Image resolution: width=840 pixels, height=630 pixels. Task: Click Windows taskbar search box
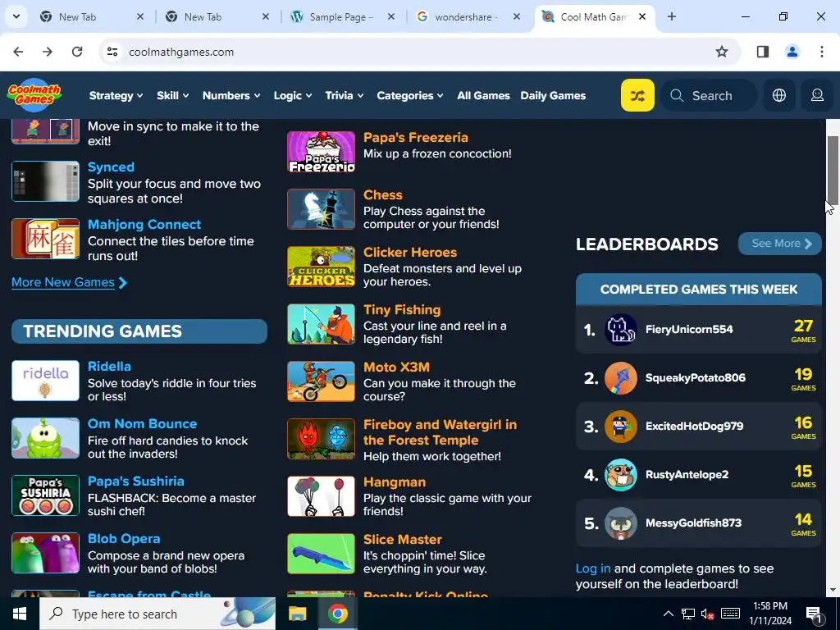[x=157, y=614]
